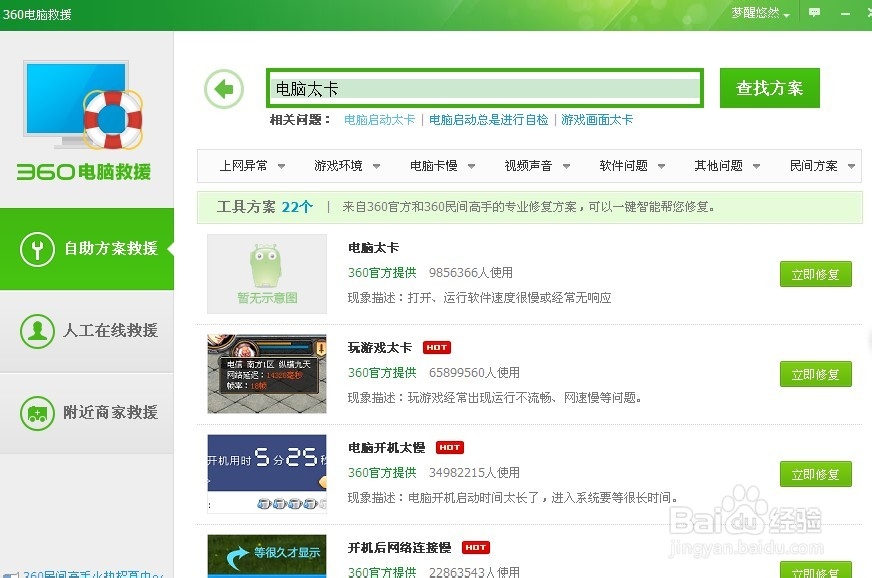Click the green back arrow button
872x578 pixels.
point(224,89)
